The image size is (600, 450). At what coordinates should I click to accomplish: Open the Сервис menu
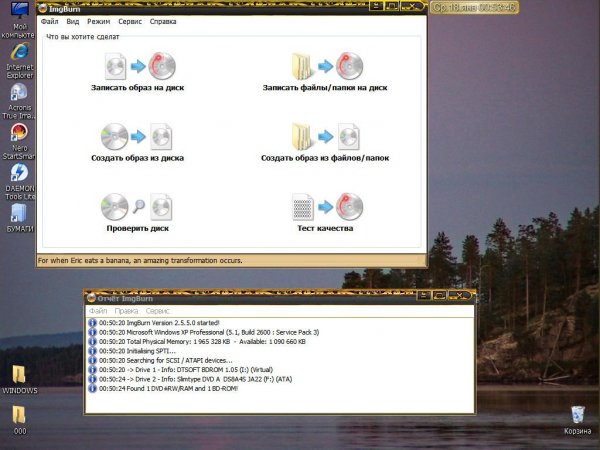coord(129,21)
